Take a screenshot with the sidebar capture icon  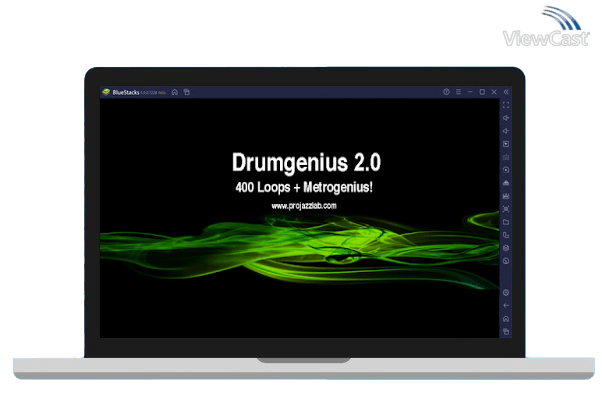pos(506,209)
